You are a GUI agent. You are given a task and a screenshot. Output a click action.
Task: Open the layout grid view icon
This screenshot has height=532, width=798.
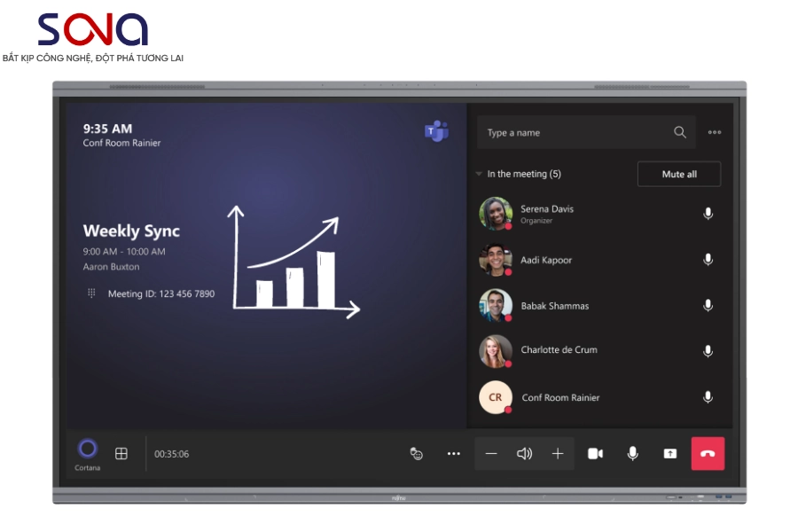click(121, 454)
